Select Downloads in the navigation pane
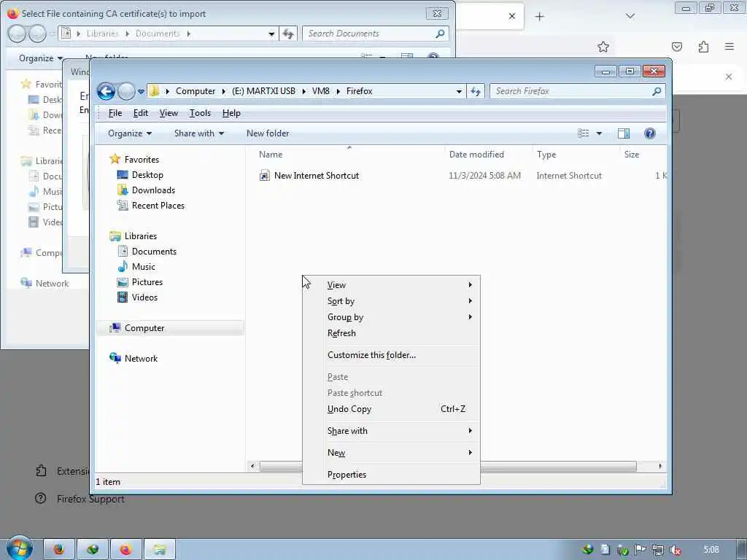 click(153, 190)
